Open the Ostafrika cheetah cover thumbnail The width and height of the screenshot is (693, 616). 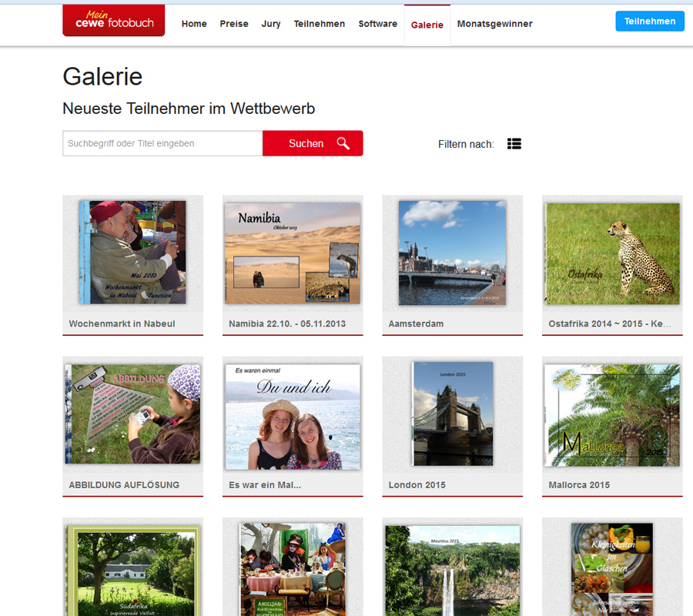coord(612,253)
